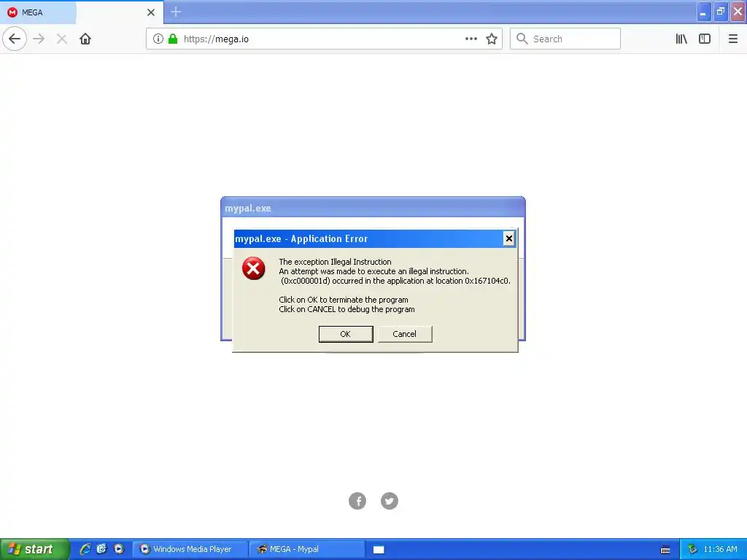747x560 pixels.
Task: Close the Mypal browser window
Action: [738, 12]
